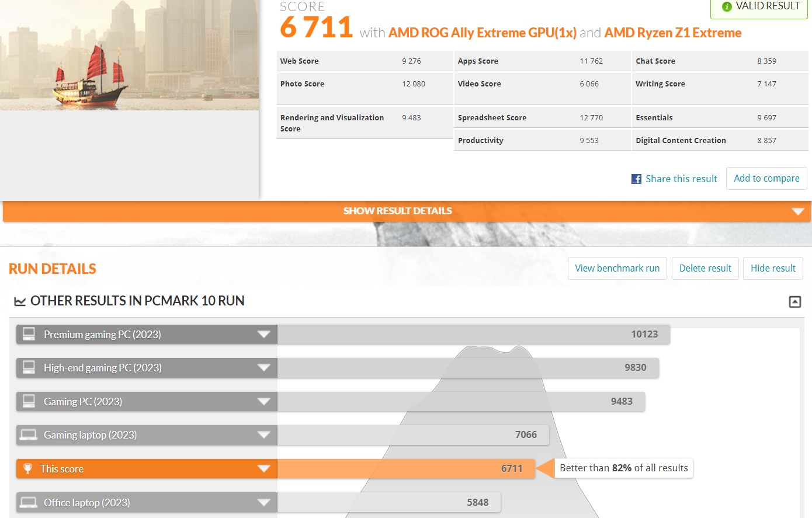Click the Hide result button
The height and width of the screenshot is (518, 812).
(x=773, y=269)
